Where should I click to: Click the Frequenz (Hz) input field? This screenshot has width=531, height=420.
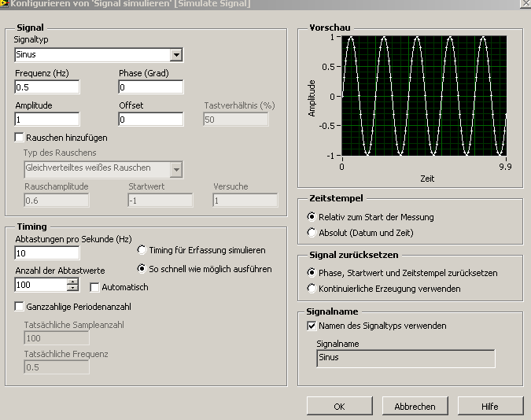click(x=47, y=87)
